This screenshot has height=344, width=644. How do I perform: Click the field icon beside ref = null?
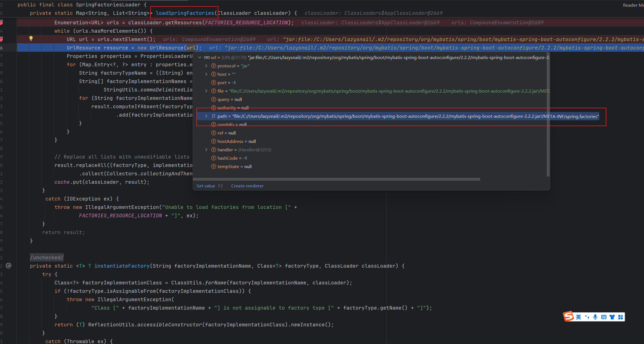click(214, 133)
